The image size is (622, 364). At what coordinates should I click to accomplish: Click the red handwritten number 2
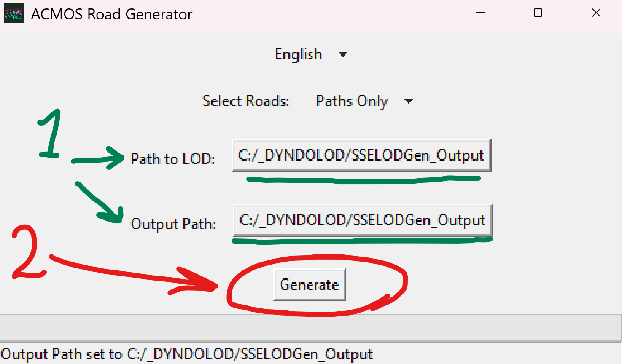[x=26, y=253]
